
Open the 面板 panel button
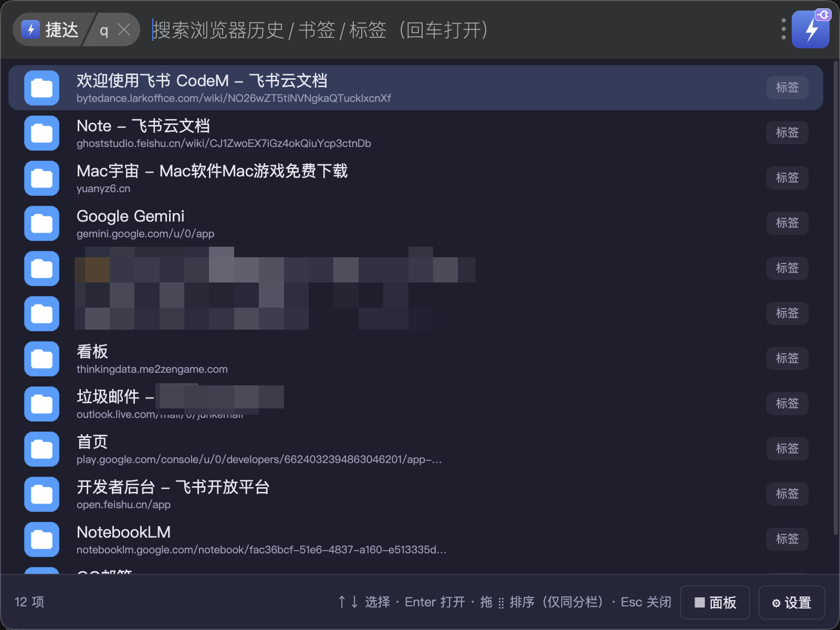pos(715,602)
